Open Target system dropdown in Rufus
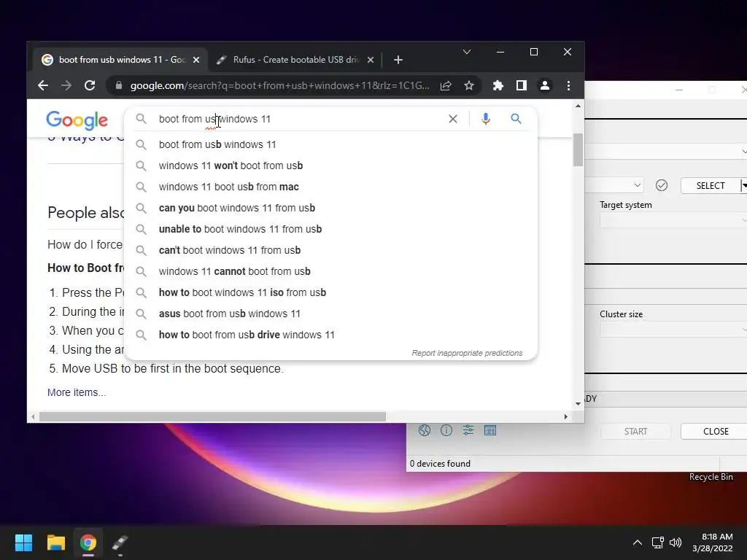The image size is (747, 560). click(673, 220)
